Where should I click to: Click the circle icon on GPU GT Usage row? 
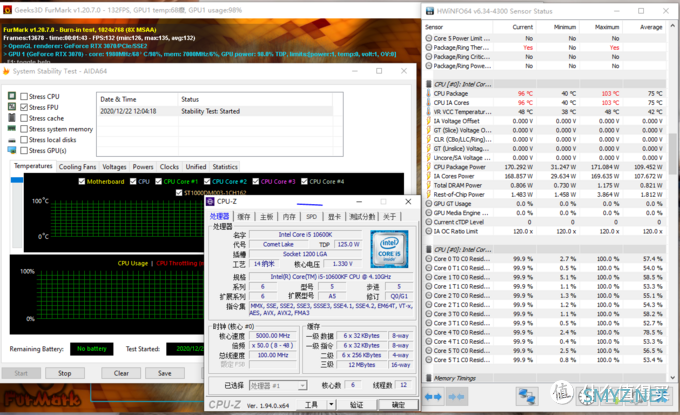(x=428, y=203)
